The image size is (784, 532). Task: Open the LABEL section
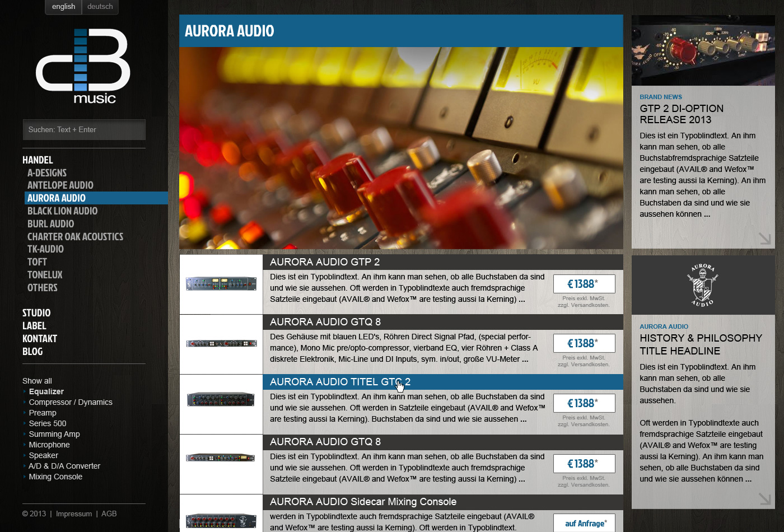pyautogui.click(x=34, y=326)
